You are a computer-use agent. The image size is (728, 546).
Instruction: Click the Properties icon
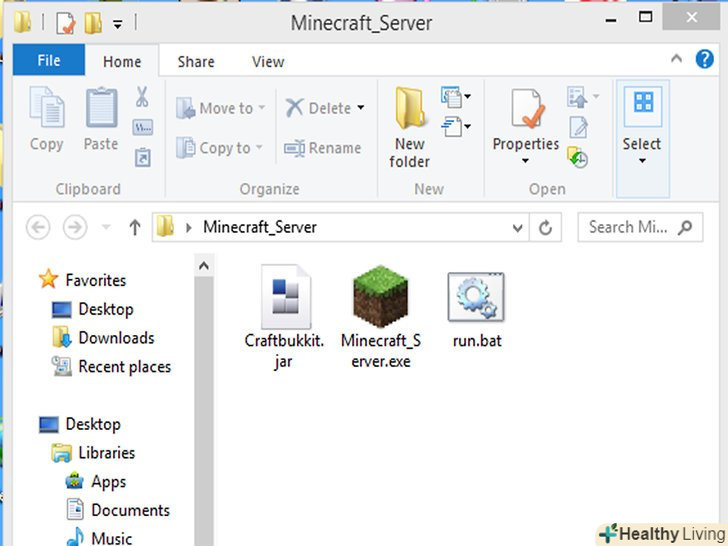526,108
